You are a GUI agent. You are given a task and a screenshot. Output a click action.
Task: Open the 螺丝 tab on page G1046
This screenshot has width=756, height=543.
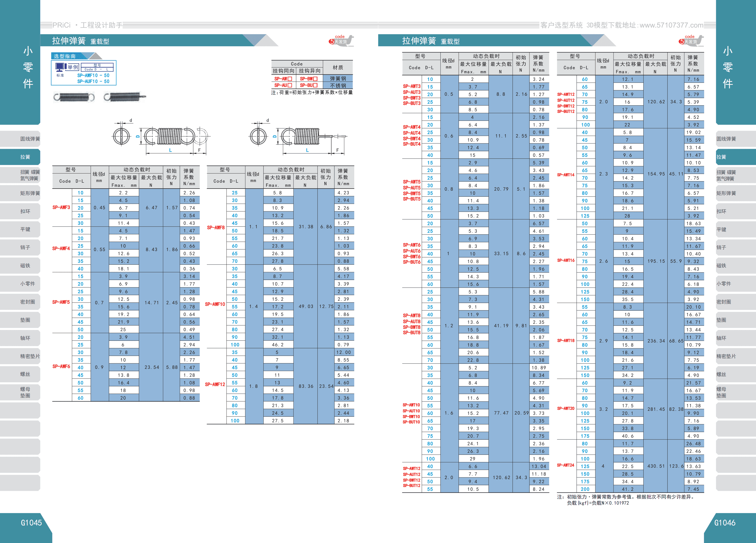(736, 374)
